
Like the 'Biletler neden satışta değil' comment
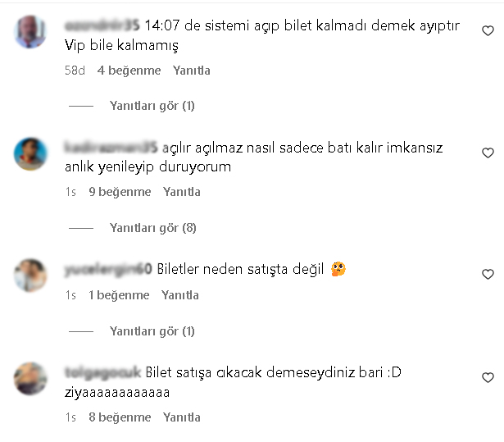(488, 274)
